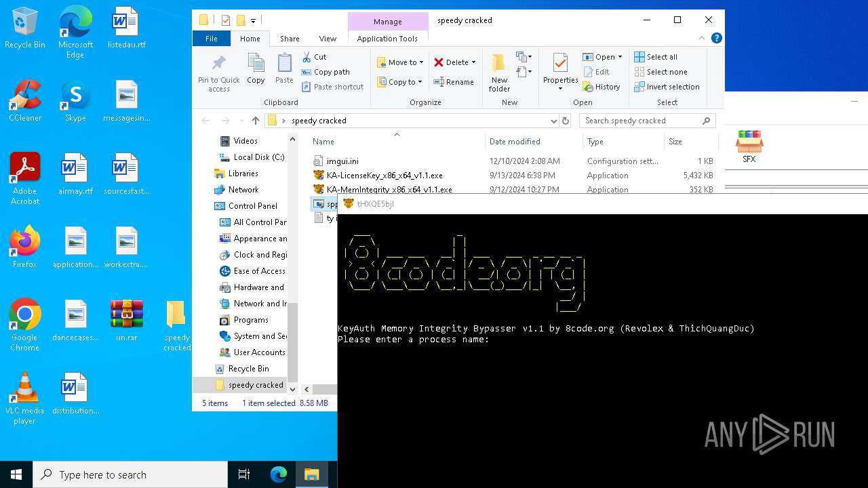
Task: Open the Application Tools tab
Action: 387,39
